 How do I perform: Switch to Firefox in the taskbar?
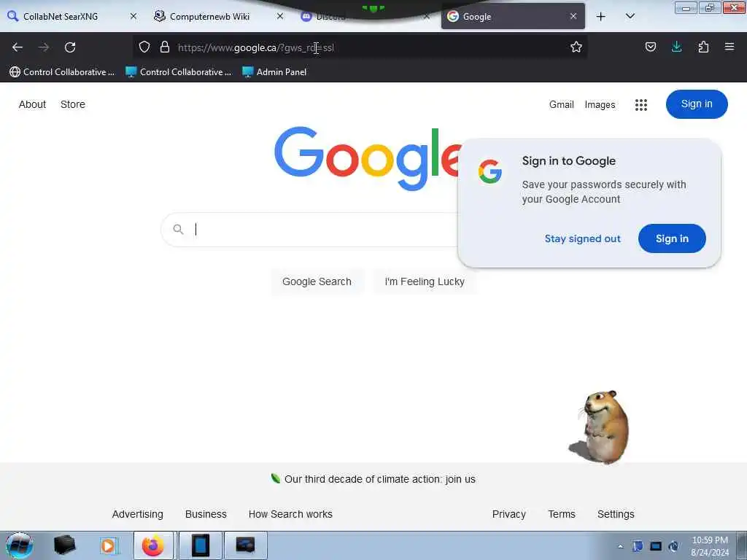click(x=155, y=545)
